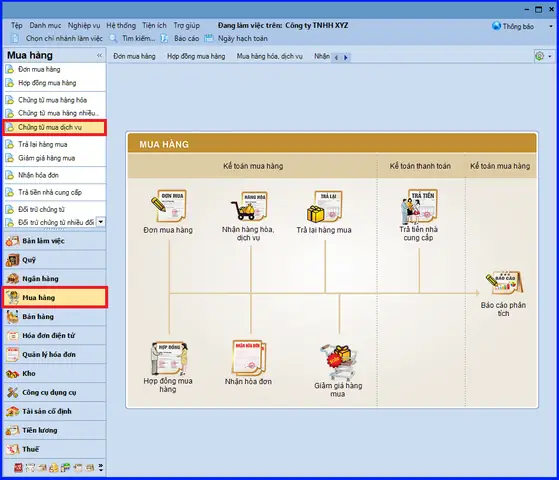559x480 pixels.
Task: Open the Nghiệp vụ menu
Action: 84,25
